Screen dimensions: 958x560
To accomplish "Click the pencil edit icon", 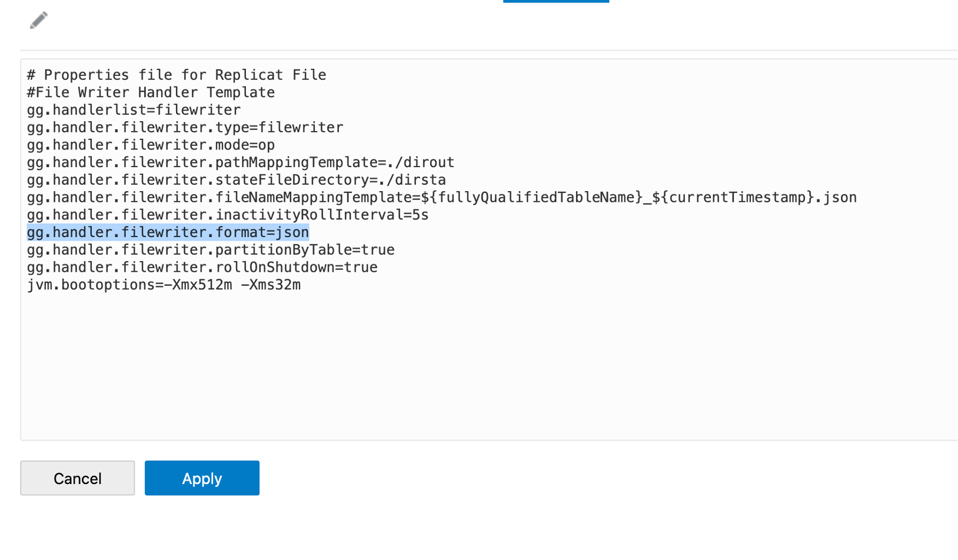I will pos(38,20).
